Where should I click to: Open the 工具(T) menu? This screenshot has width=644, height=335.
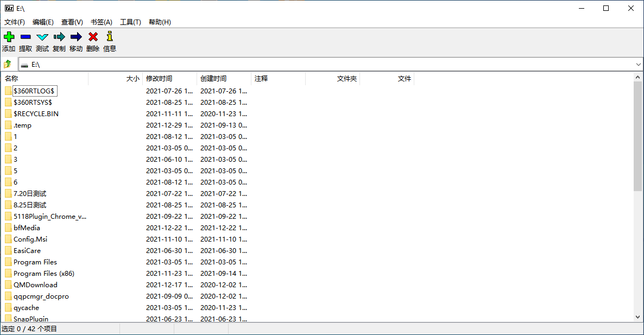[x=130, y=22]
